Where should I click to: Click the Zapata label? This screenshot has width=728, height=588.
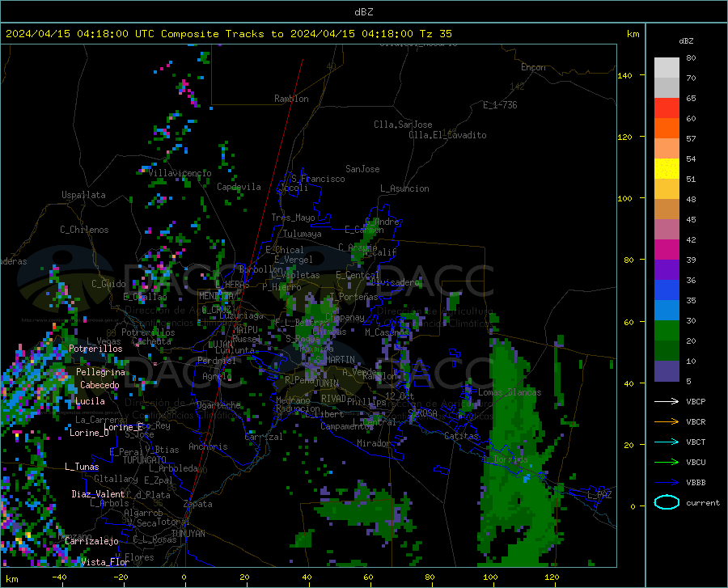click(198, 504)
